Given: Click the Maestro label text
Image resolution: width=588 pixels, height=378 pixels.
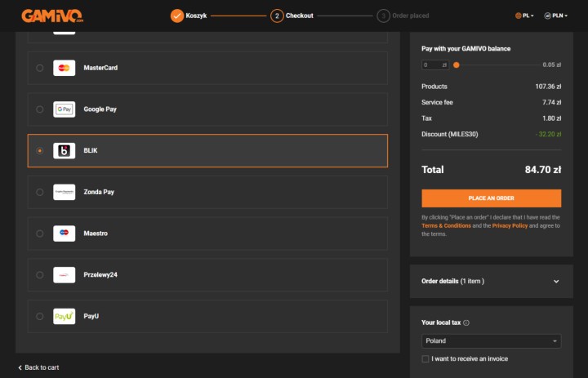Looking at the screenshot, I should pyautogui.click(x=96, y=233).
